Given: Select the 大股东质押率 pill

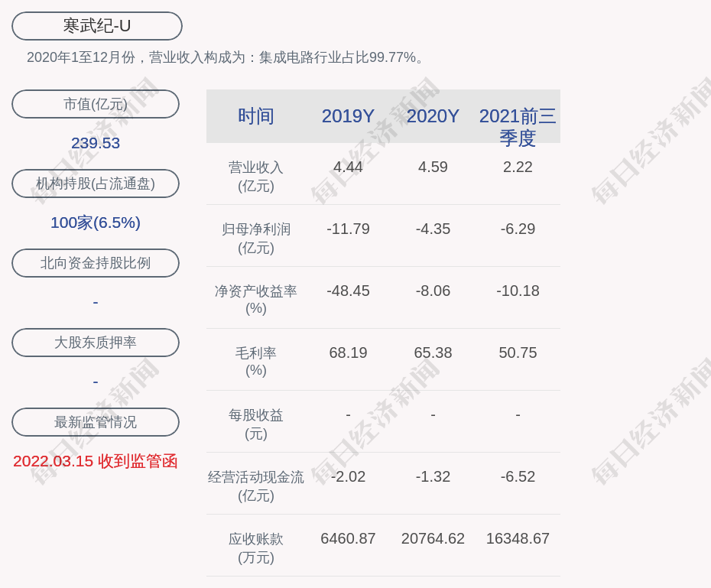Looking at the screenshot, I should 96,343.
